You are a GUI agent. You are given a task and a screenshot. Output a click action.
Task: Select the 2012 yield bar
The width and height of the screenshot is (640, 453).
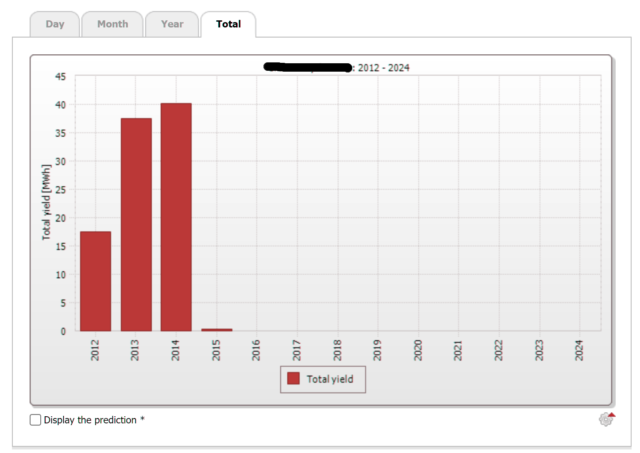click(96, 281)
